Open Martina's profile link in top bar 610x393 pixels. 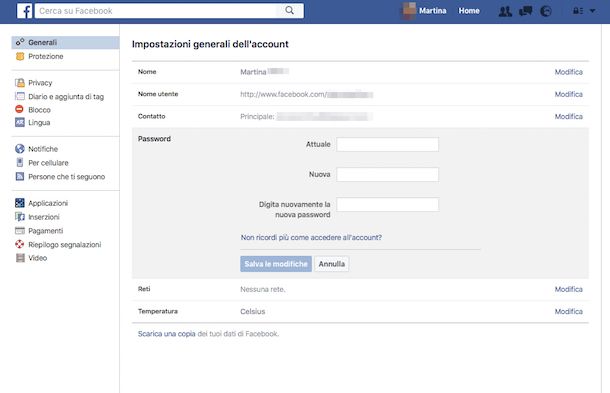[x=433, y=11]
